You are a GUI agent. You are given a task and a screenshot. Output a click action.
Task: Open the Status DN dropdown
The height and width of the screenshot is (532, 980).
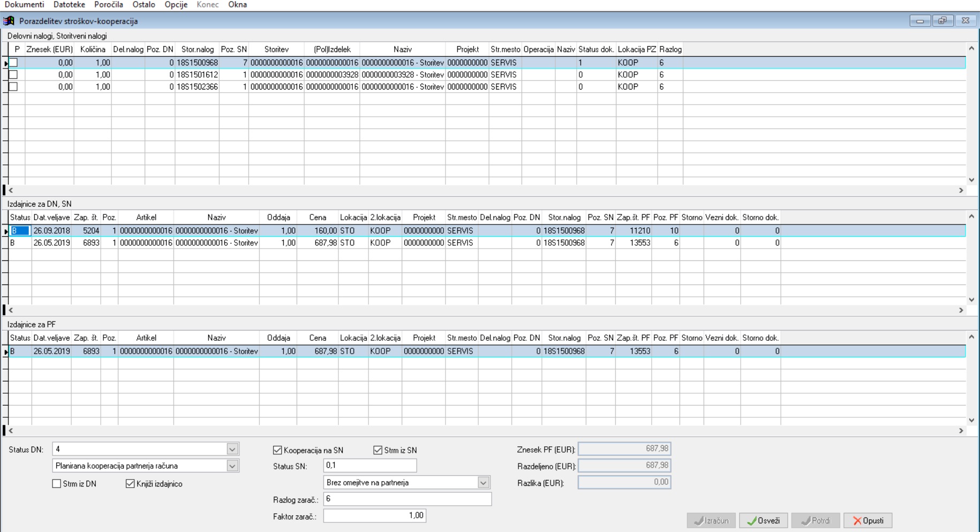(232, 449)
